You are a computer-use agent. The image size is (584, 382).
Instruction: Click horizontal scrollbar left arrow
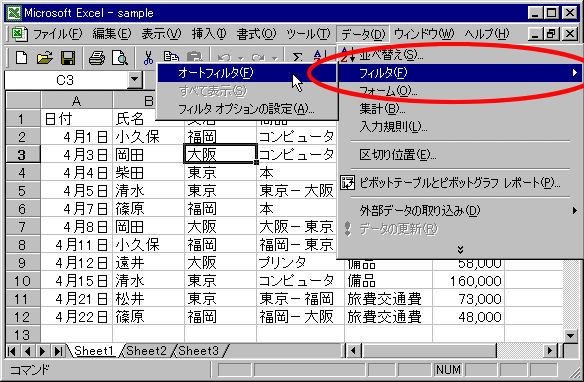pos(353,351)
